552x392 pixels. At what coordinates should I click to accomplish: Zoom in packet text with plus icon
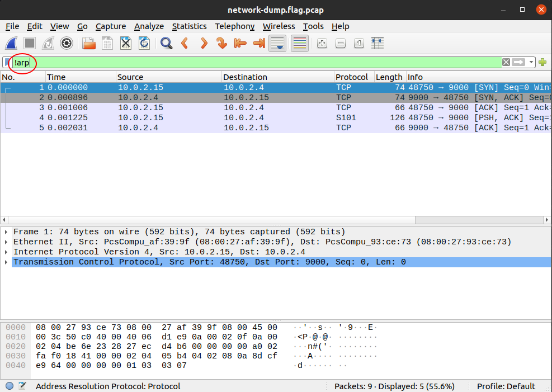coord(322,43)
